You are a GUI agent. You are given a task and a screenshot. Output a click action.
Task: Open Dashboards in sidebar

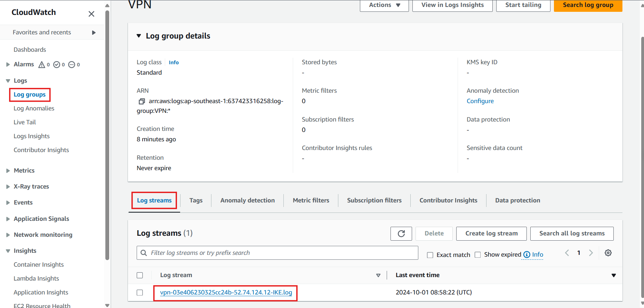30,50
